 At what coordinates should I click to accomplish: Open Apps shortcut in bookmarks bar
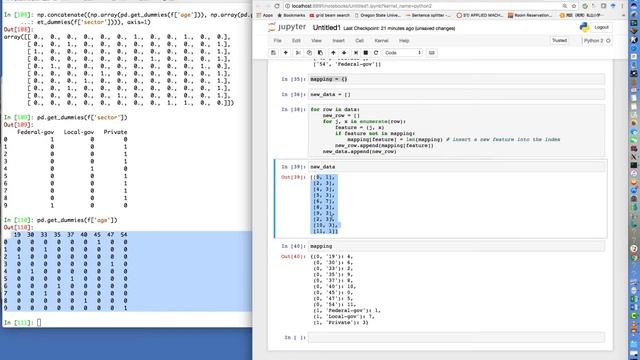(x=264, y=15)
